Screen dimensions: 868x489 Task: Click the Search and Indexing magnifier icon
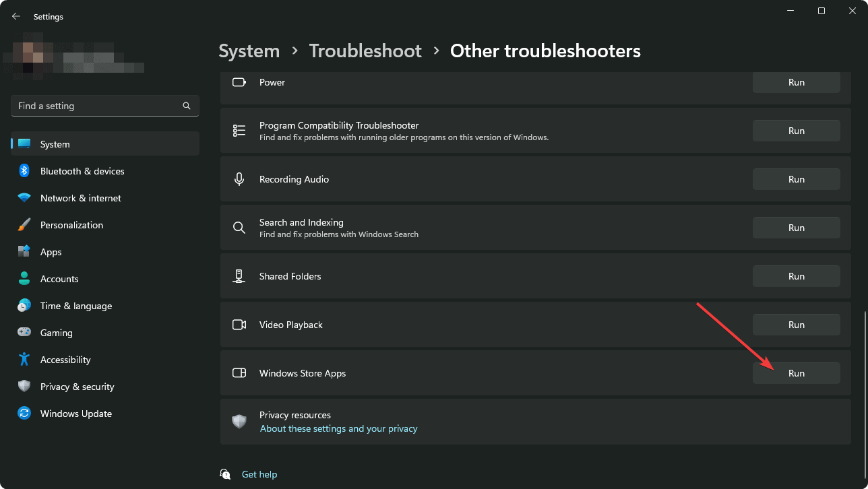pyautogui.click(x=239, y=227)
